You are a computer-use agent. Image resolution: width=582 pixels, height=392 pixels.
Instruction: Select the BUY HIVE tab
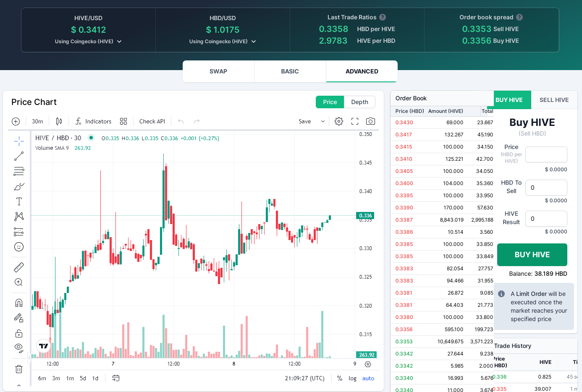coord(509,100)
